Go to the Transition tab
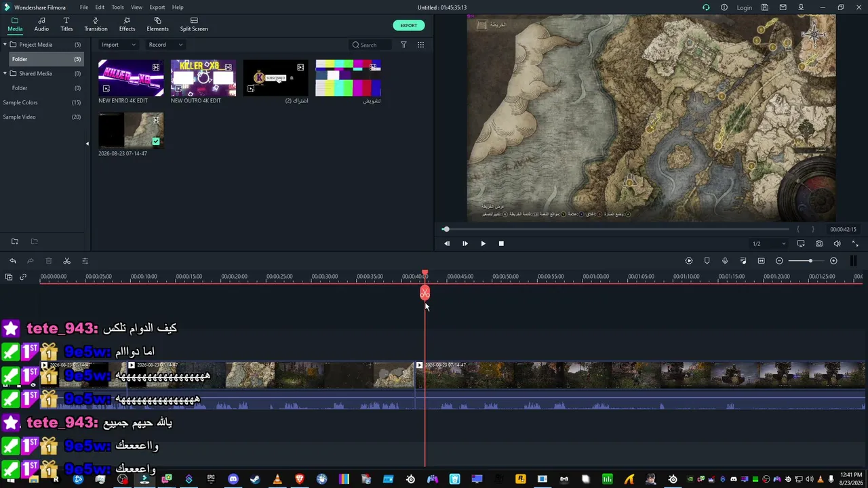 click(x=96, y=24)
